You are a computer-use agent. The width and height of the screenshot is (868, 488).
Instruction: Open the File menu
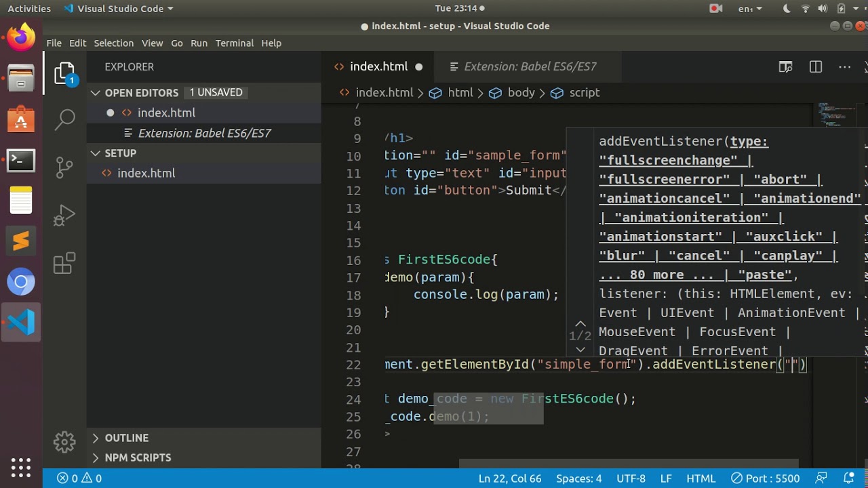coord(54,43)
